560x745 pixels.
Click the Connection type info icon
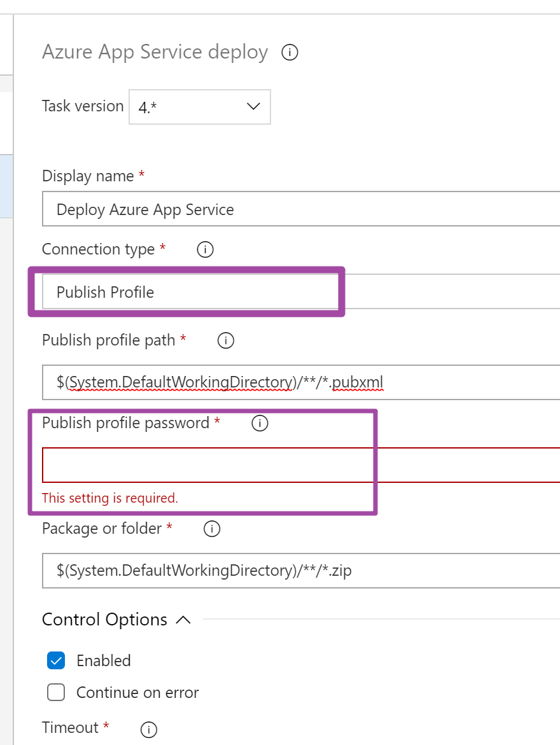205,249
